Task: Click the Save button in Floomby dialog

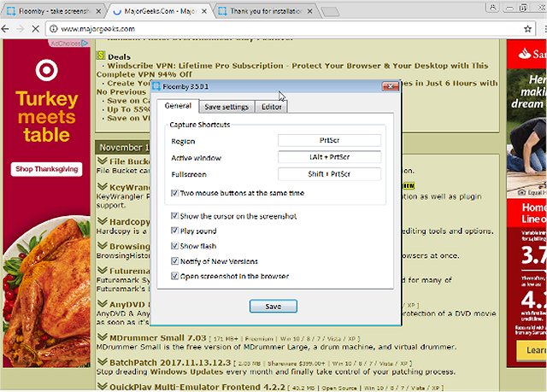Action: [x=273, y=307]
